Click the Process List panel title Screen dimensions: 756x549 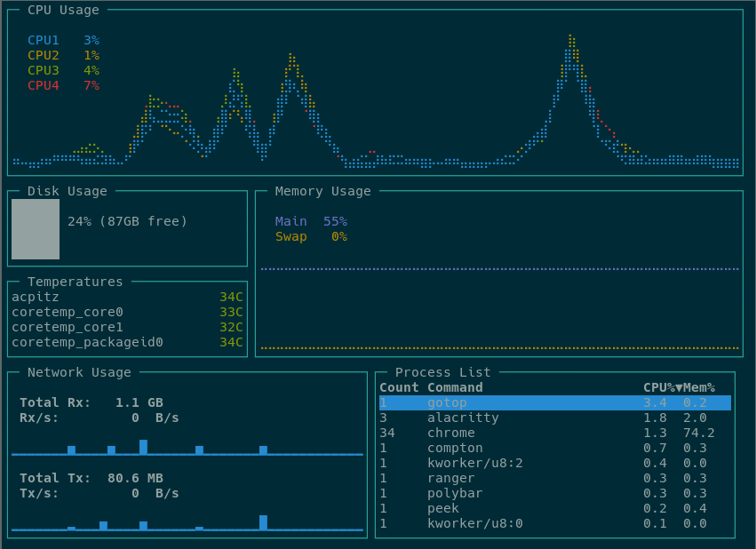click(x=442, y=372)
